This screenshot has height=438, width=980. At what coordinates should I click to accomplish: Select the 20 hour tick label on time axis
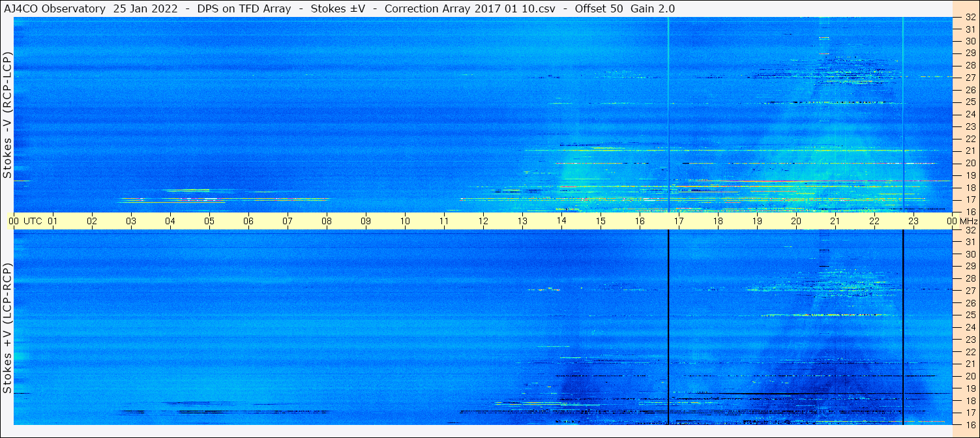tap(796, 221)
